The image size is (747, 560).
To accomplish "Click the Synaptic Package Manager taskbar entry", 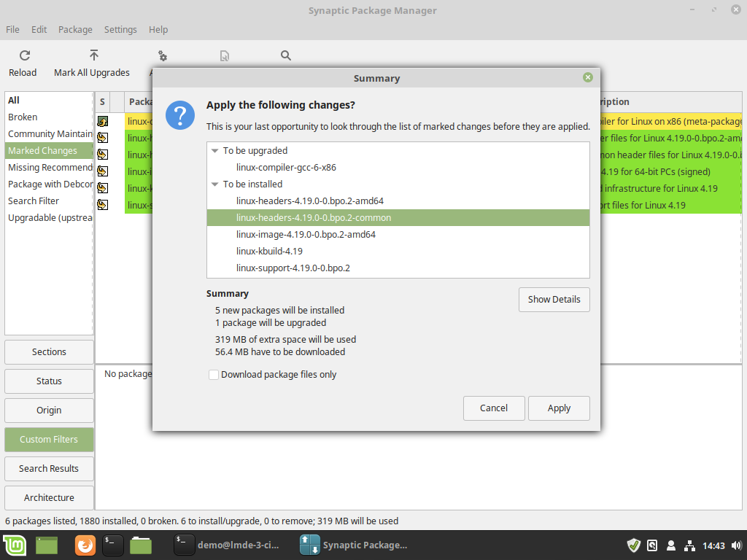I will click(354, 545).
